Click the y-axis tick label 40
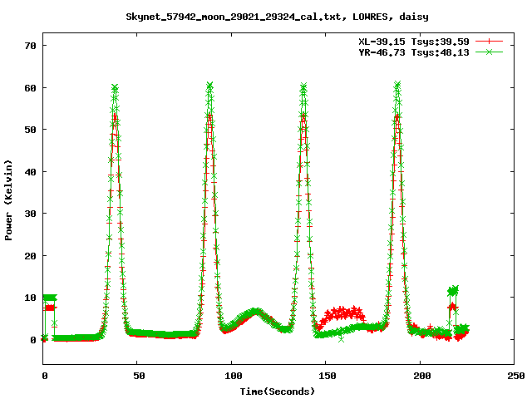The width and height of the screenshot is (532, 399). pyautogui.click(x=30, y=172)
